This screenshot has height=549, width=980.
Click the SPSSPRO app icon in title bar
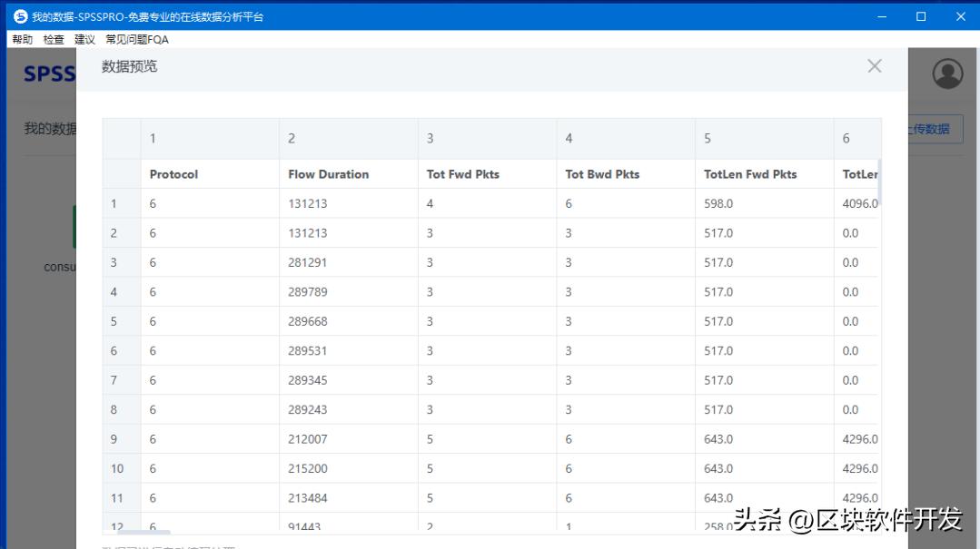pos(20,16)
